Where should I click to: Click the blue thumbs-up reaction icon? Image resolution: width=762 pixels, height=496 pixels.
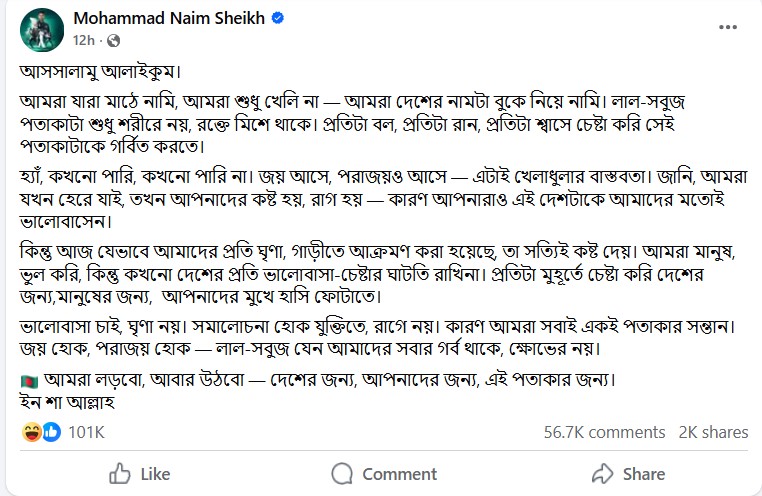(50, 432)
